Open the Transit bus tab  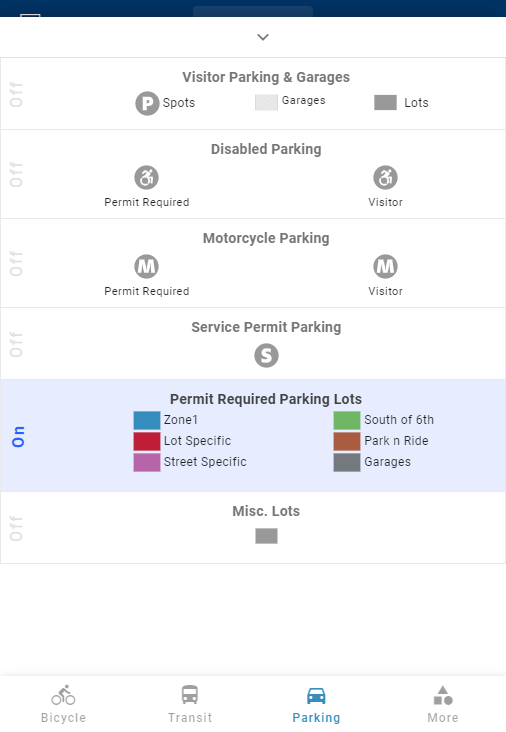coord(190,695)
